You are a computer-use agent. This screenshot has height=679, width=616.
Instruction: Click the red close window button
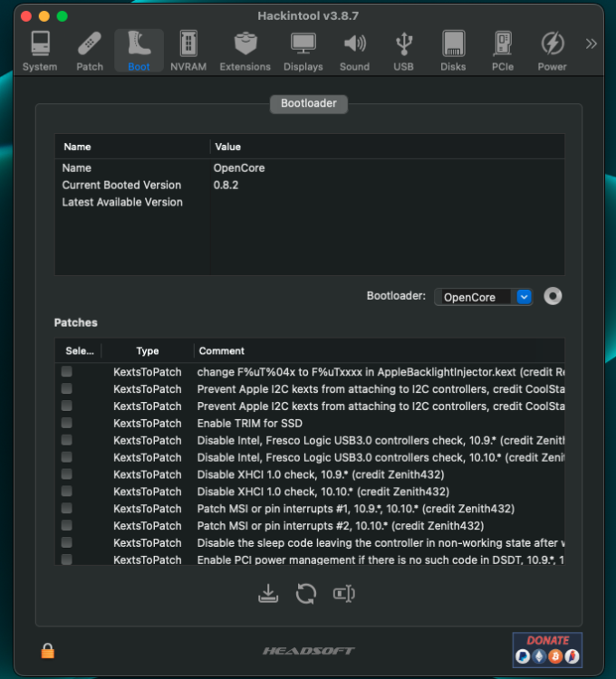click(x=26, y=16)
